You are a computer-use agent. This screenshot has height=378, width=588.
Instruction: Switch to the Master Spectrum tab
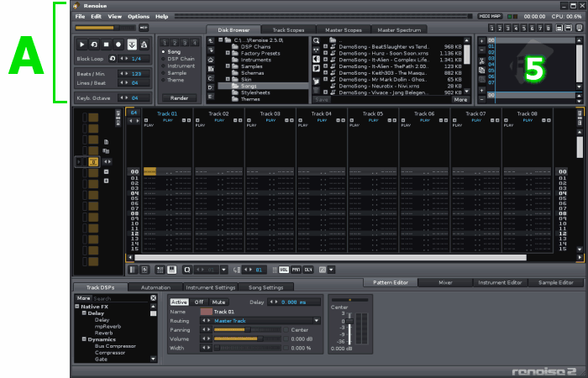tap(399, 30)
